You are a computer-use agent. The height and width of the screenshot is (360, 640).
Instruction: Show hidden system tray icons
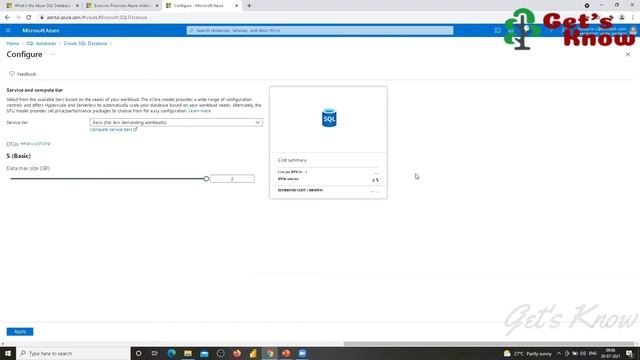(x=559, y=353)
